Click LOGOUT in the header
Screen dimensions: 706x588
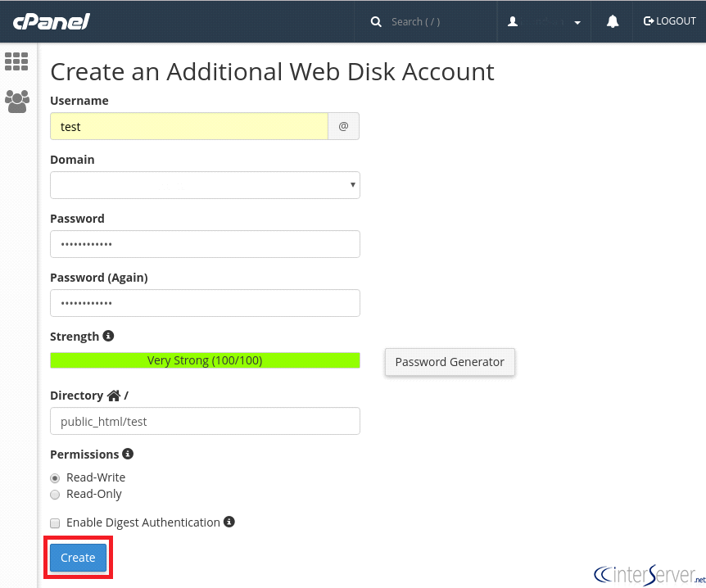[669, 21]
